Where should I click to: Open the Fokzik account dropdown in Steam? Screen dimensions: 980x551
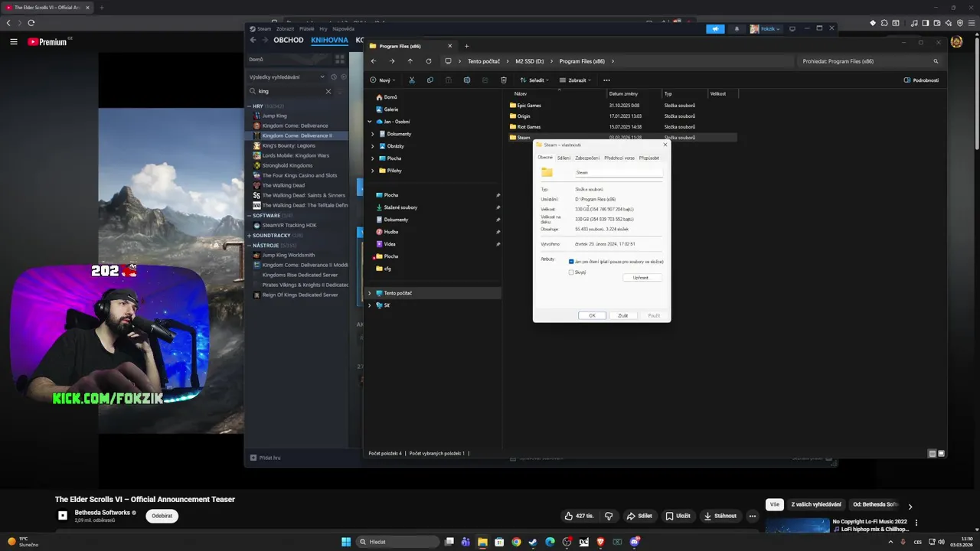click(766, 29)
